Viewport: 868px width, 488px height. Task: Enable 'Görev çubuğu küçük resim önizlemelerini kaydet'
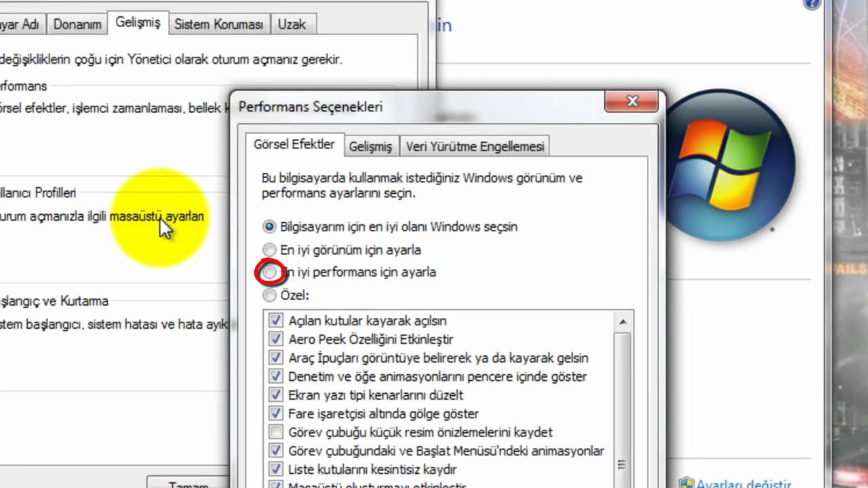coord(276,432)
